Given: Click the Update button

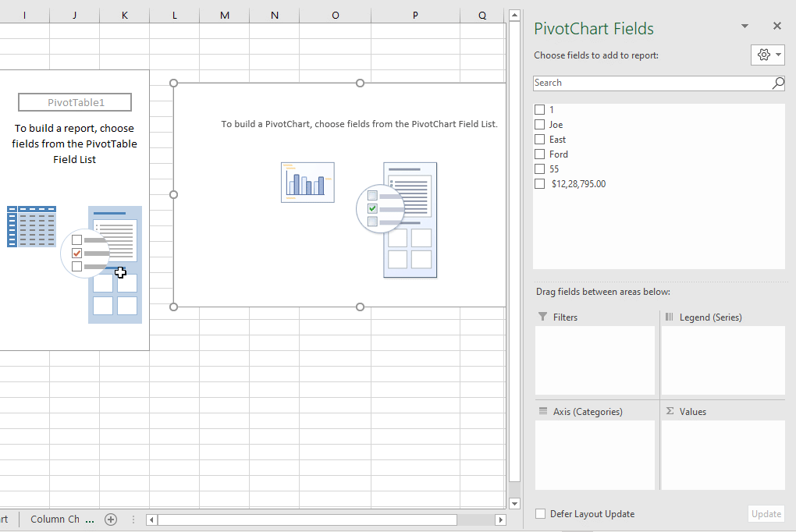Looking at the screenshot, I should click(x=766, y=513).
